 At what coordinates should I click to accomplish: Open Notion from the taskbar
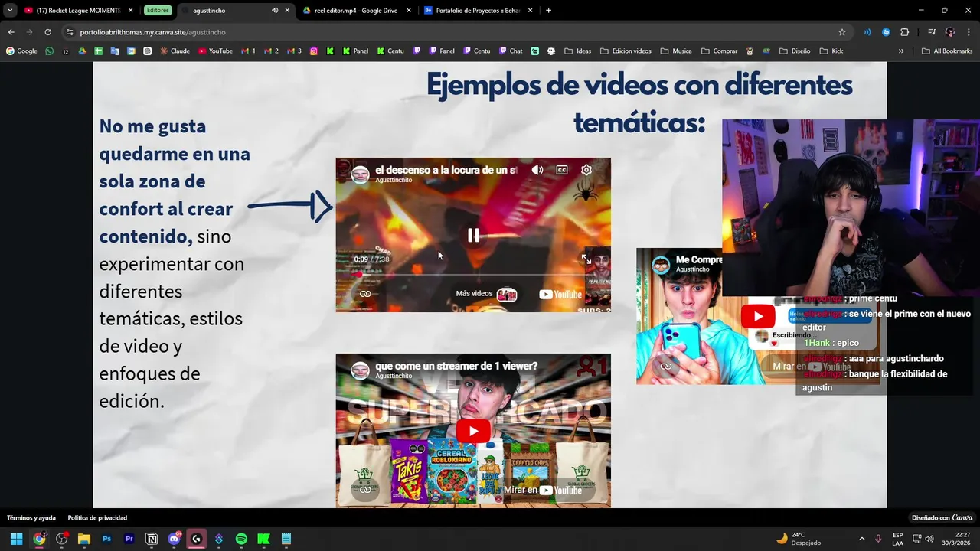[152, 539]
